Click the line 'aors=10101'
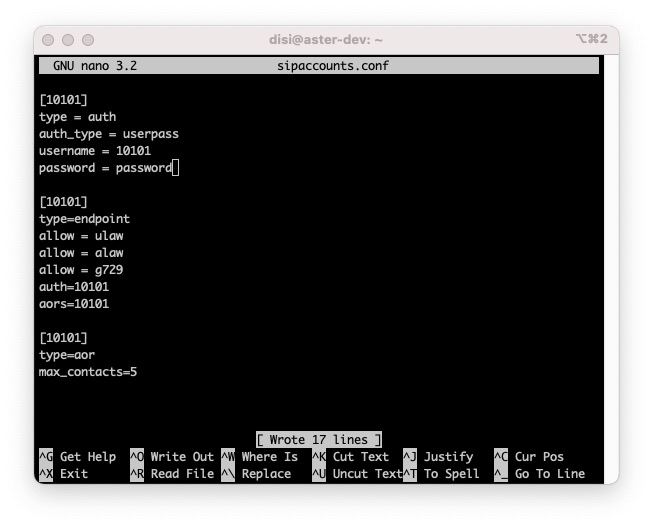This screenshot has height=526, width=653. tap(74, 304)
